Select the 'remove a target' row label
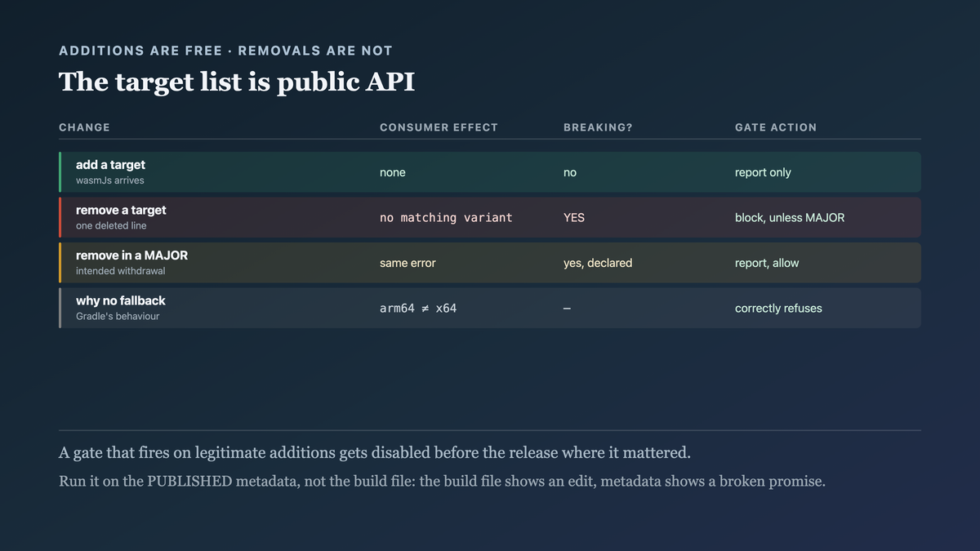The width and height of the screenshot is (980, 551). click(x=121, y=210)
